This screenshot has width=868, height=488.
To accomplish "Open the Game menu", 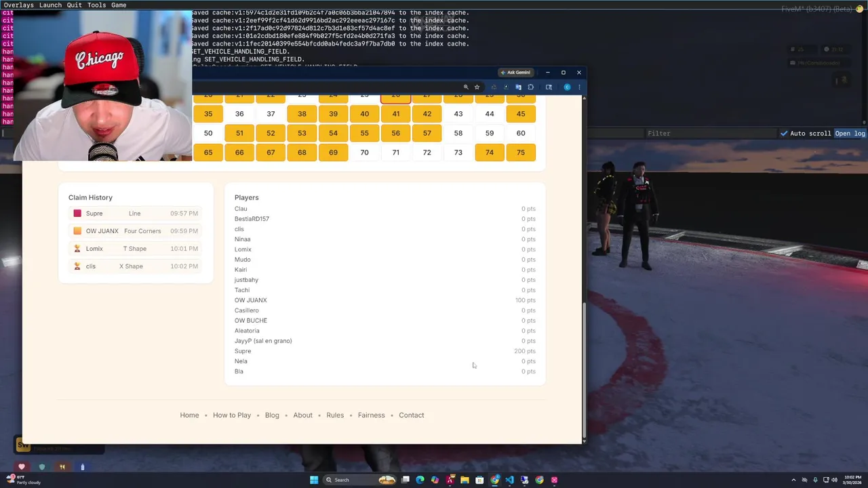I will (x=119, y=5).
